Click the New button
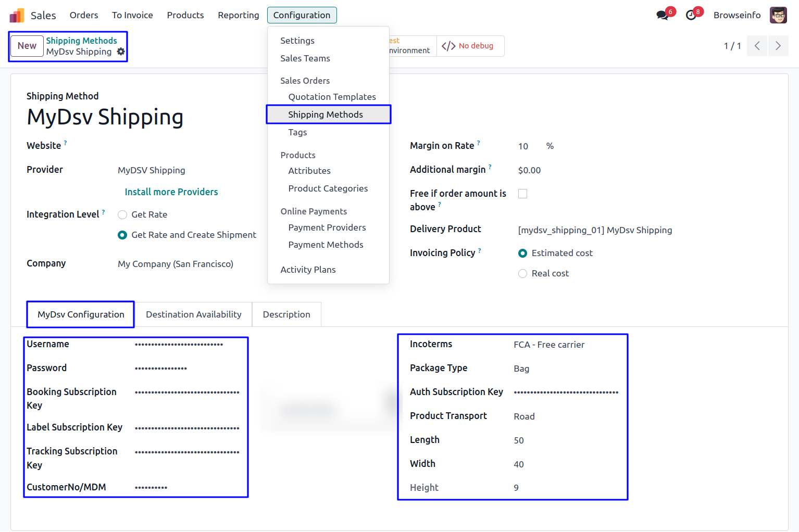 [27, 46]
